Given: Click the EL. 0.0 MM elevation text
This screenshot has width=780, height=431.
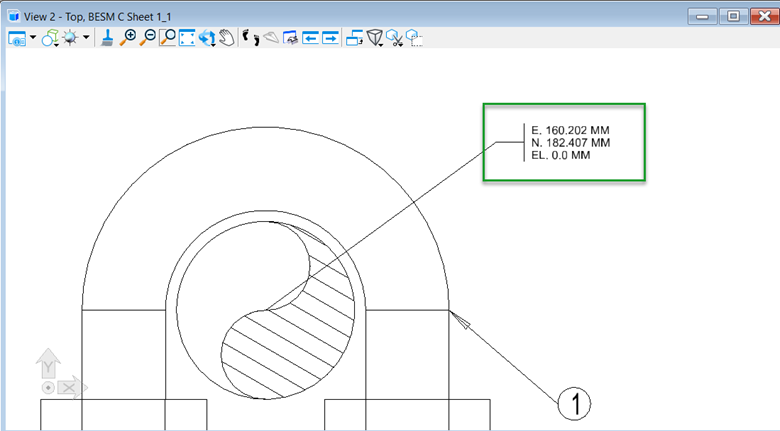Looking at the screenshot, I should pos(561,155).
